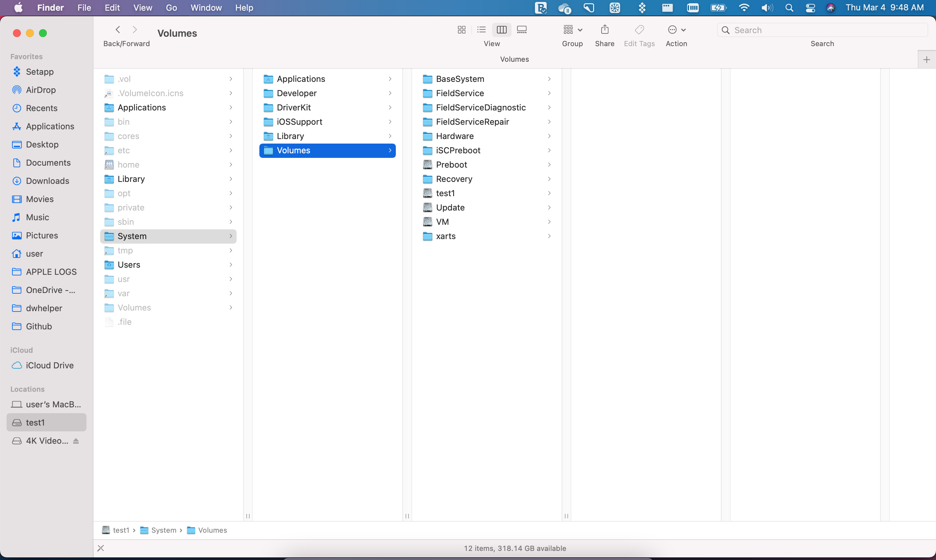Screen dimensions: 936x560
Task: Open the Action dropdown menu
Action: [x=676, y=30]
